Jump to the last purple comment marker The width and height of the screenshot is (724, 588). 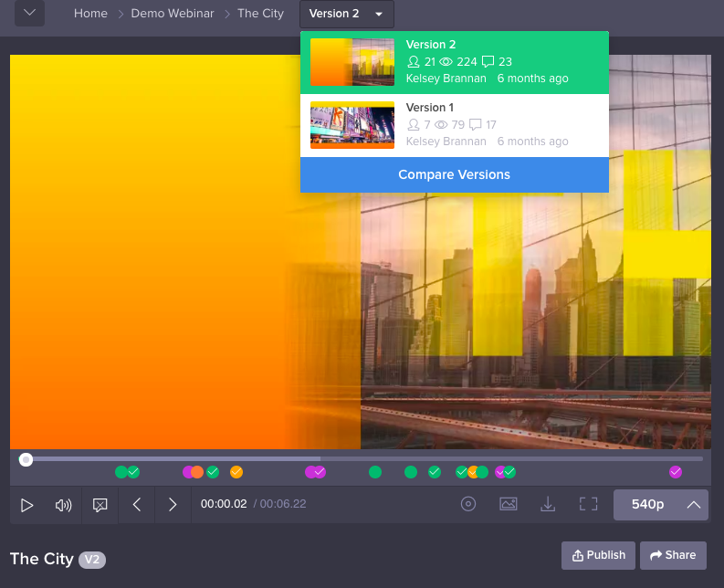coord(676,472)
